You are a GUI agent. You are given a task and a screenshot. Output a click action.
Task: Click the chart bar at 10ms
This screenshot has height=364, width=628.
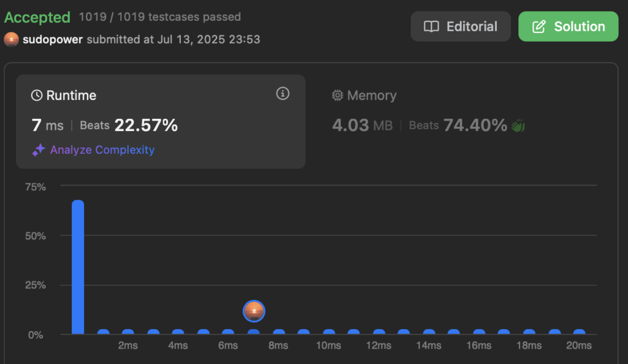[x=329, y=332]
